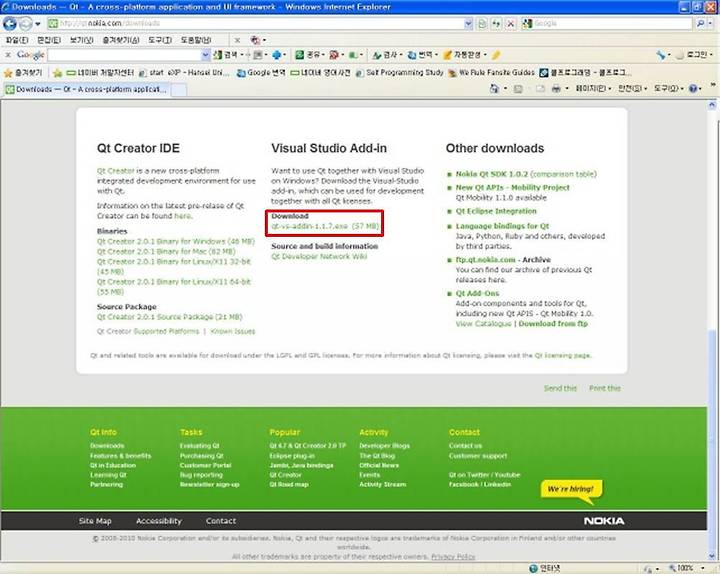Click the compatibility view icon by address bar
This screenshot has width=720, height=574.
coord(482,23)
